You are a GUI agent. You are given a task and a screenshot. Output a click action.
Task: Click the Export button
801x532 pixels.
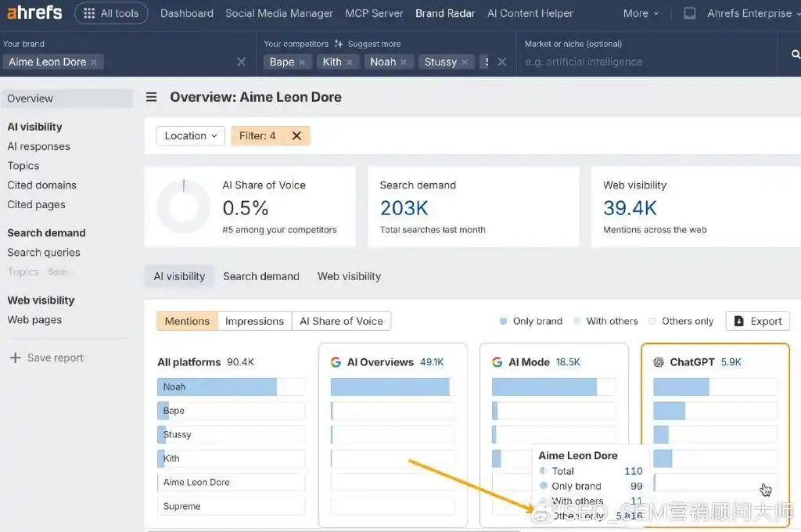(757, 321)
